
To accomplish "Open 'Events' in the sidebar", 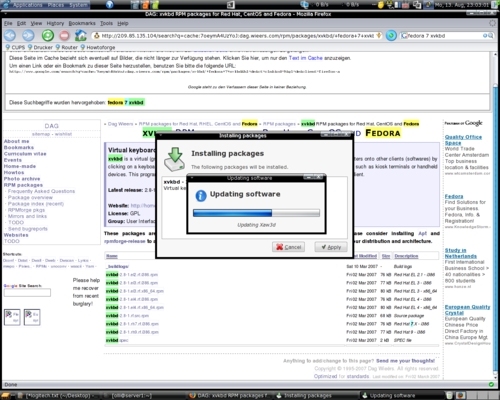I will (x=13, y=160).
